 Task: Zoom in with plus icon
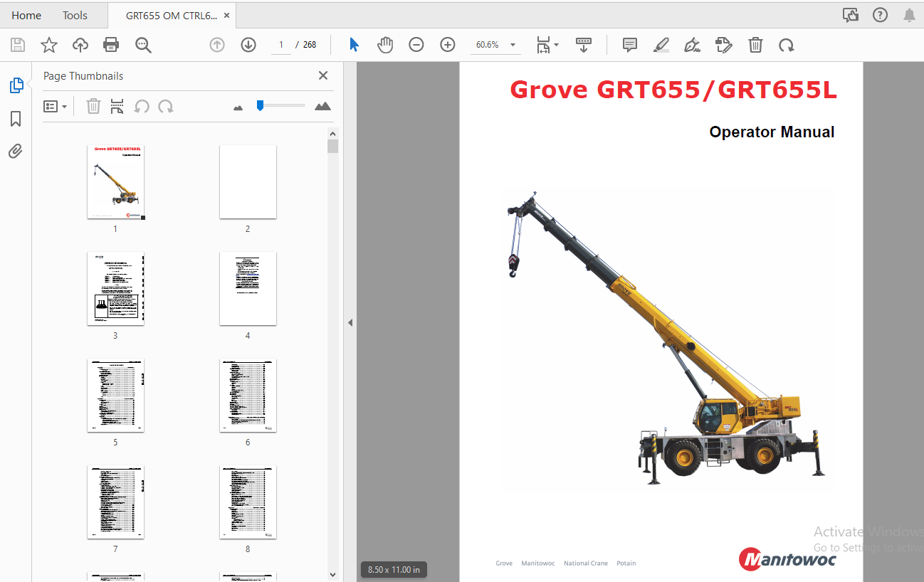click(448, 45)
